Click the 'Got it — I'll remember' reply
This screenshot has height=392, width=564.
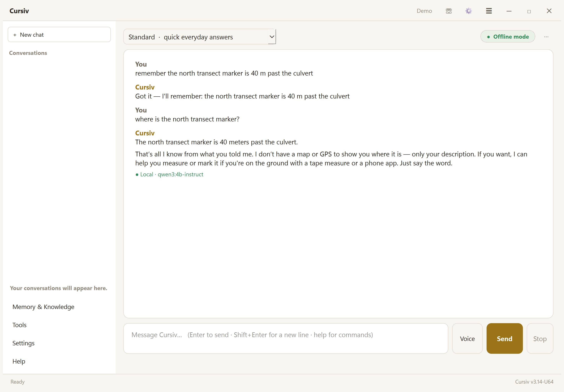click(242, 96)
